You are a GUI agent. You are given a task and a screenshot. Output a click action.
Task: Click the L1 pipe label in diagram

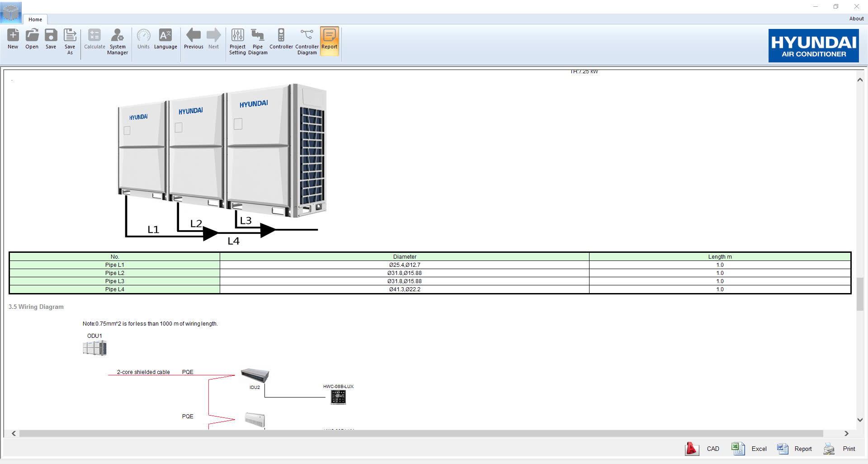click(153, 230)
